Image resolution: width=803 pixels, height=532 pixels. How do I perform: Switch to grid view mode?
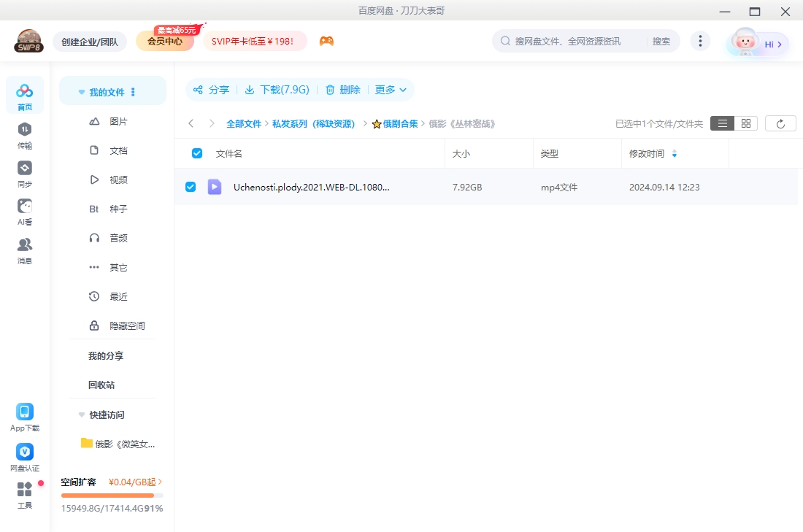[745, 123]
